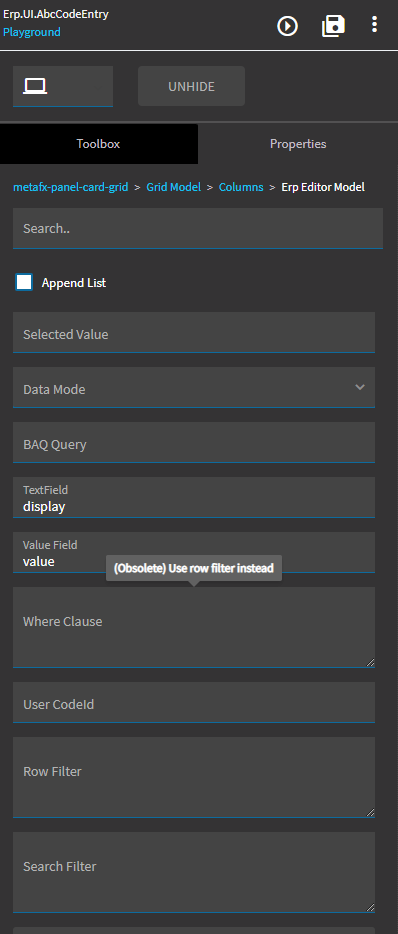Select the laptop device view icon
The height and width of the screenshot is (934, 398).
click(x=35, y=86)
